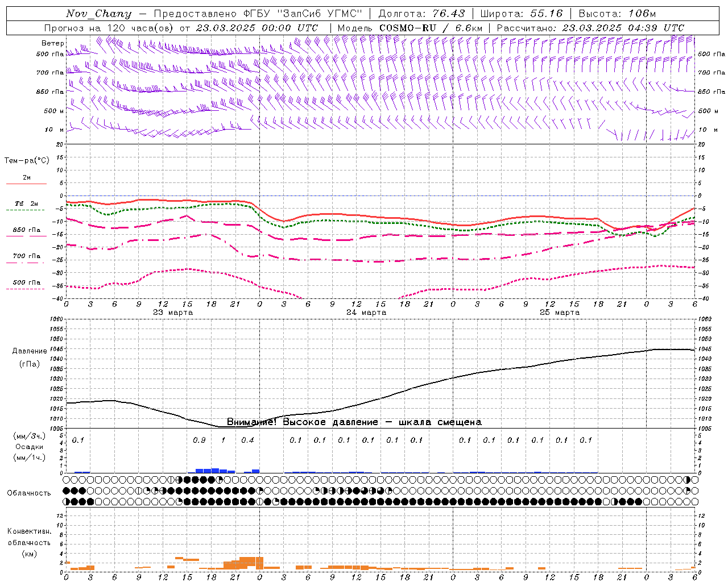Select the 25 марта date marker
The image size is (728, 582).
click(x=560, y=313)
